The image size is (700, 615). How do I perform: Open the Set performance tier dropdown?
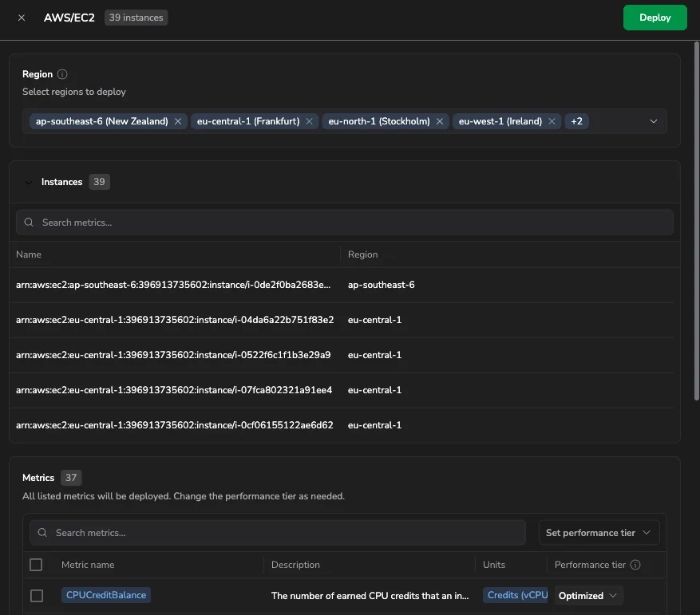pos(599,532)
